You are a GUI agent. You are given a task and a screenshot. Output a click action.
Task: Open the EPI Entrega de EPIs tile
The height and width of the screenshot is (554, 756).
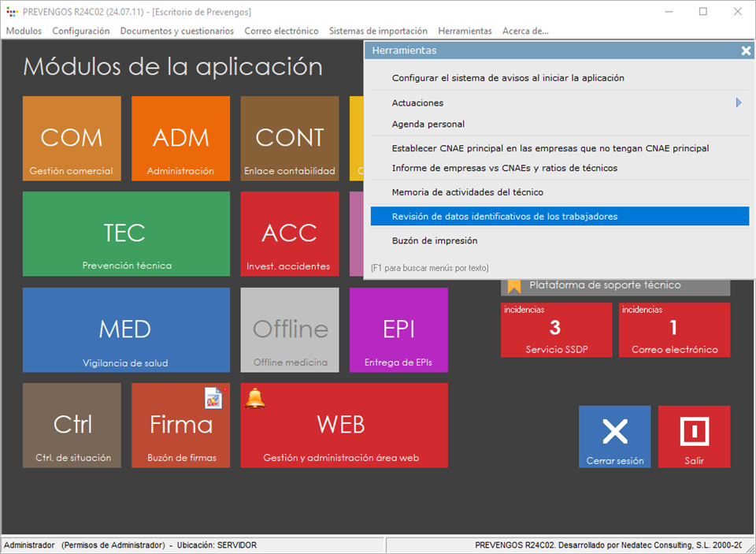[398, 329]
